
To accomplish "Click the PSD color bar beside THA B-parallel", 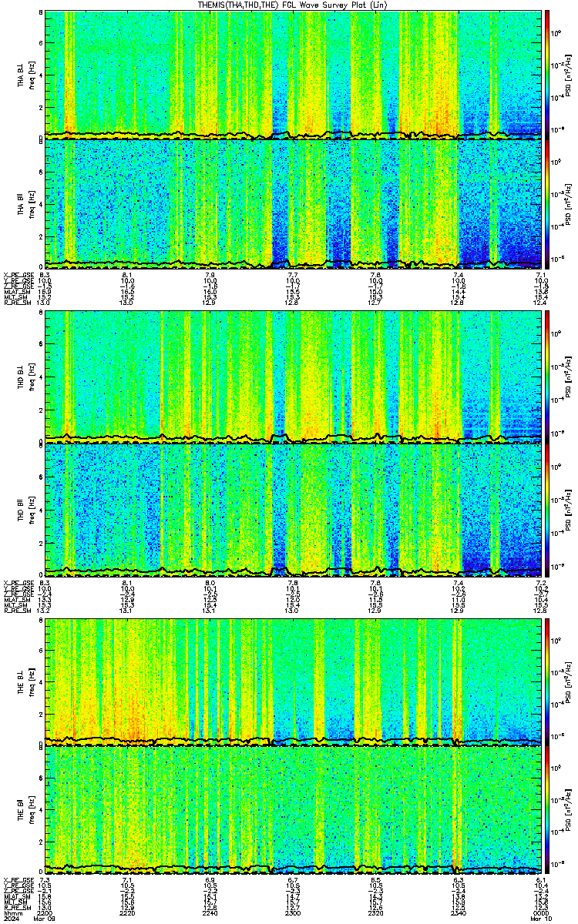I will click(x=547, y=203).
